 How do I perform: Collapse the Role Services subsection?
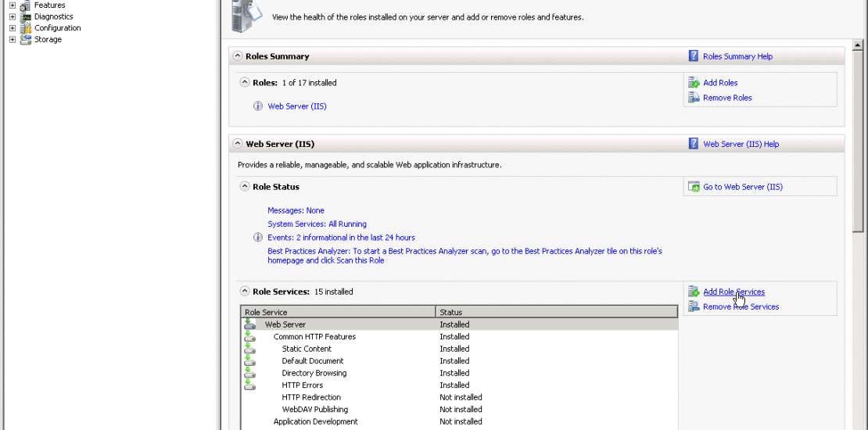(x=245, y=291)
